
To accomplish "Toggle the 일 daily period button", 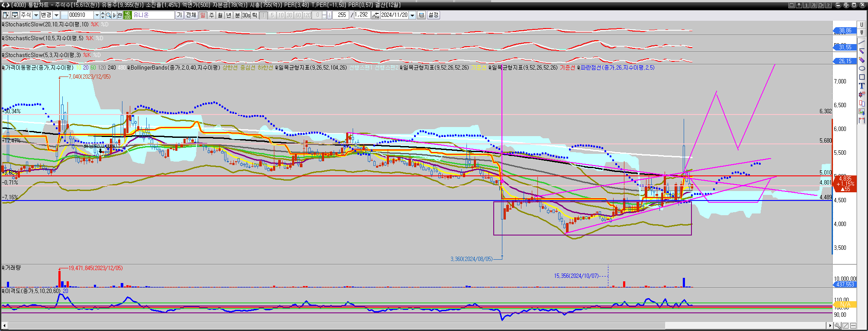I will [x=203, y=15].
